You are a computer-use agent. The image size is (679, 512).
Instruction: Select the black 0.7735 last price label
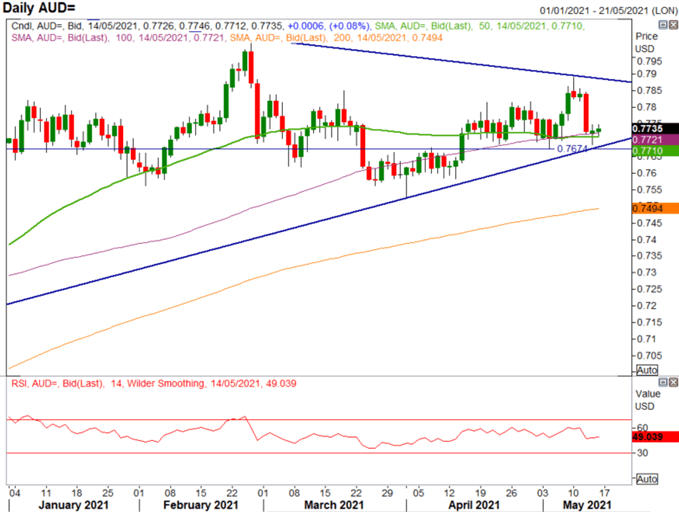[x=655, y=128]
